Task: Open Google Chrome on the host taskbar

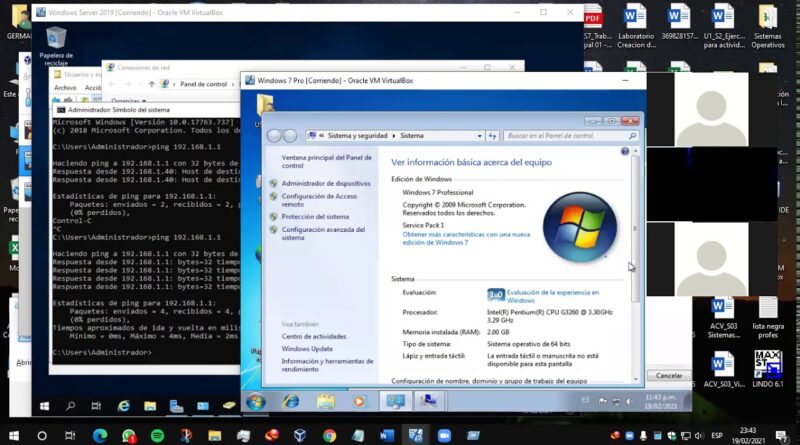Action: pos(329,436)
